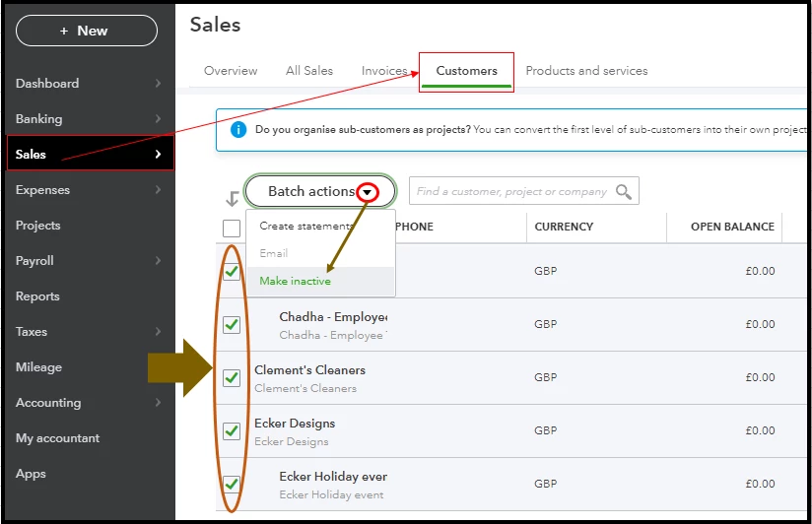Image resolution: width=812 pixels, height=524 pixels.
Task: Open the Ecker Designs customer
Action: (x=295, y=424)
